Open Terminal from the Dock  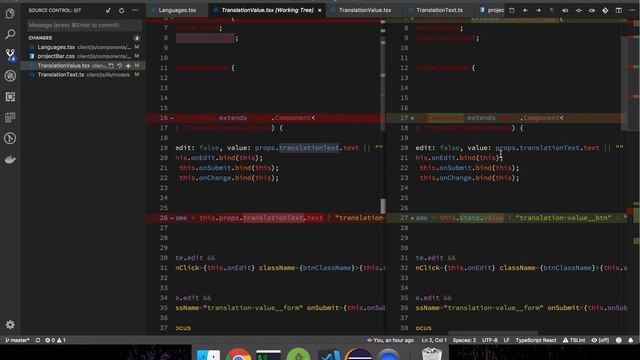tap(268, 354)
